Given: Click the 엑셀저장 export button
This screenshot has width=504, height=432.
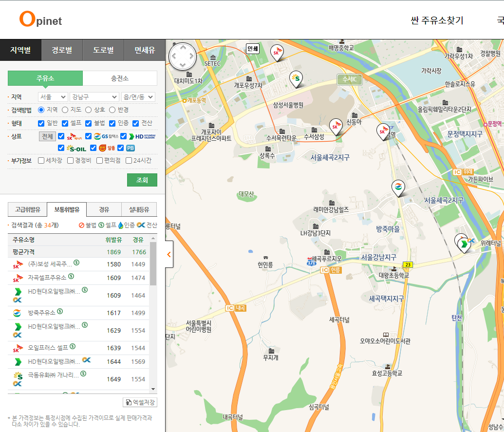Looking at the screenshot, I should tap(140, 402).
